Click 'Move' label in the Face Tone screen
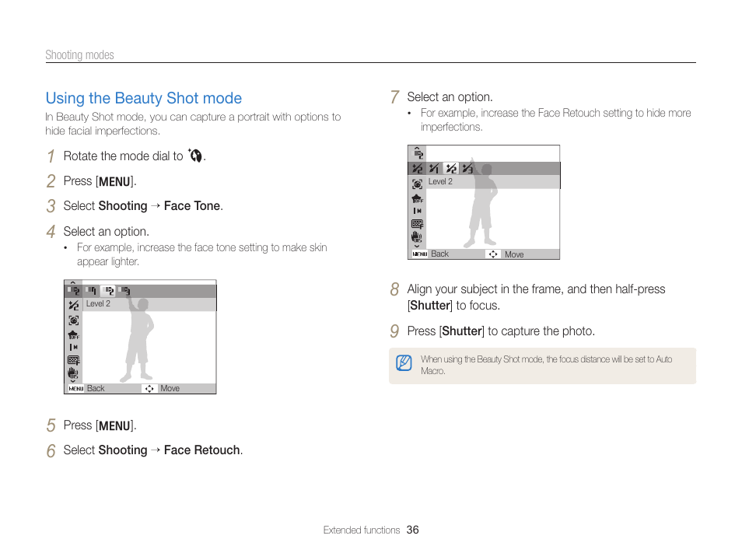The image size is (742, 560). click(x=170, y=388)
